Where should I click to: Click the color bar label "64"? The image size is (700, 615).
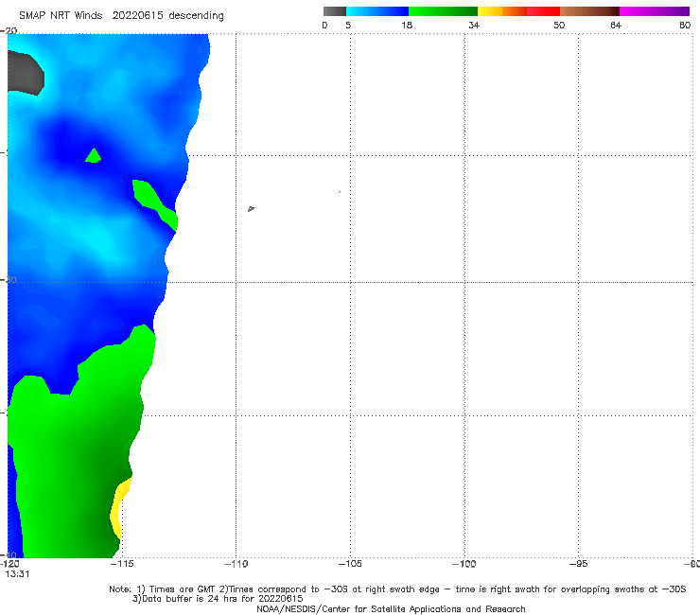616,25
